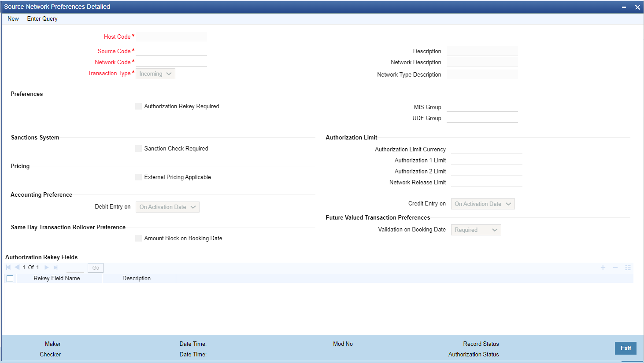The height and width of the screenshot is (363, 644).
Task: Click the Network Description field
Action: [482, 62]
